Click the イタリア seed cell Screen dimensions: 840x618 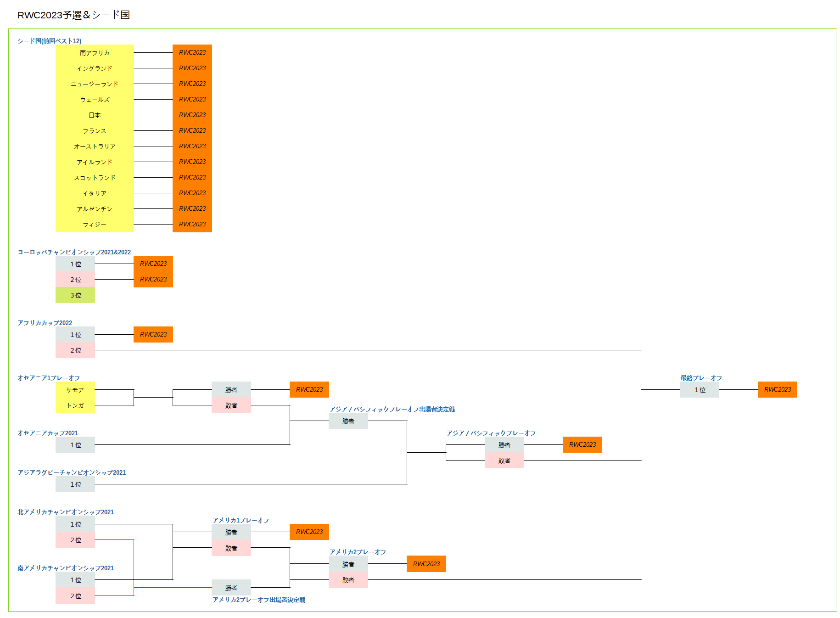coord(95,193)
